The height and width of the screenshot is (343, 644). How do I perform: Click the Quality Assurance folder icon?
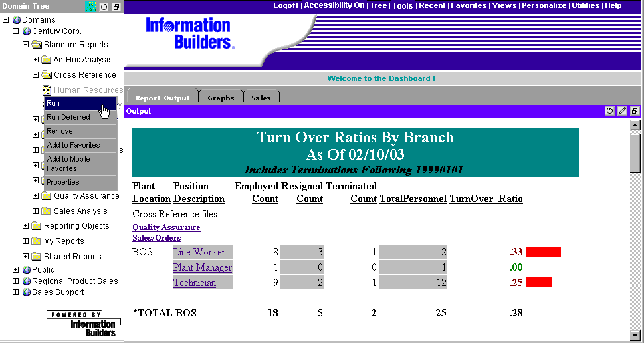47,196
